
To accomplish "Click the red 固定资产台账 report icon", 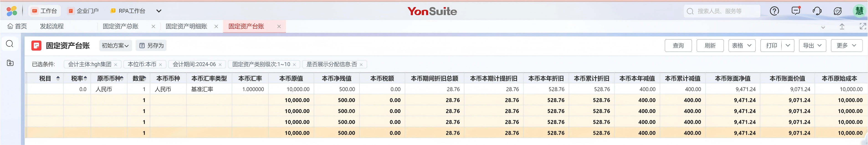I will 36,46.
